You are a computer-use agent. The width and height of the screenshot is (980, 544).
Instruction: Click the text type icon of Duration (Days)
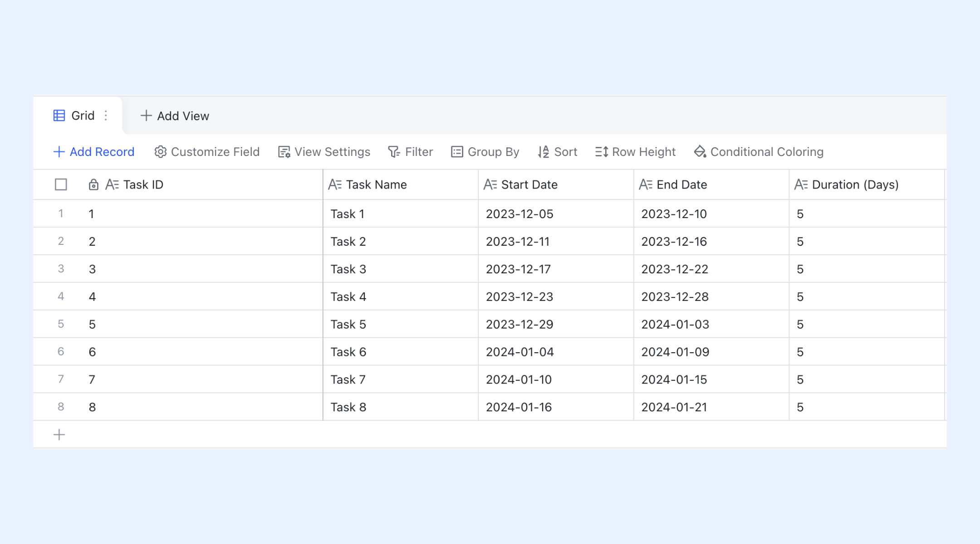point(801,185)
